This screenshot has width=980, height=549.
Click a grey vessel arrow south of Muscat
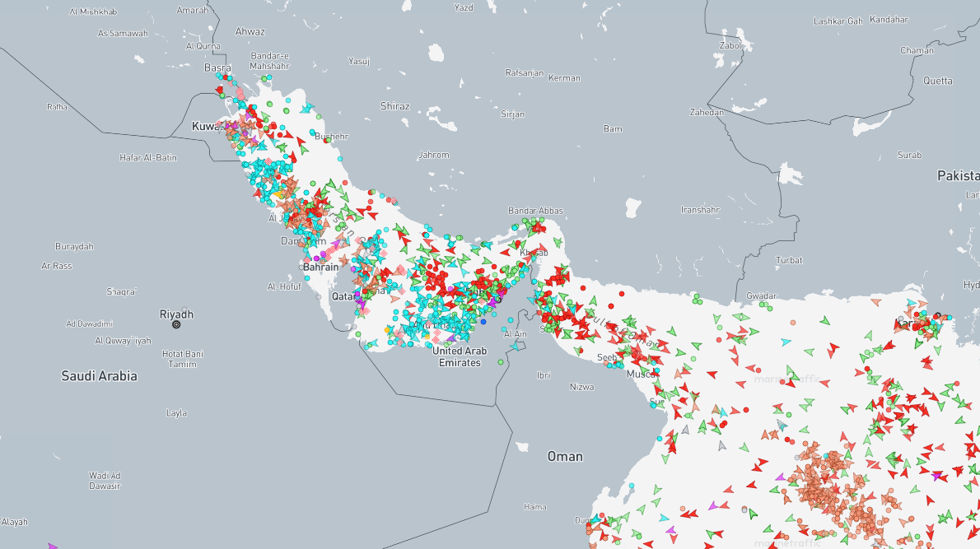(686, 430)
